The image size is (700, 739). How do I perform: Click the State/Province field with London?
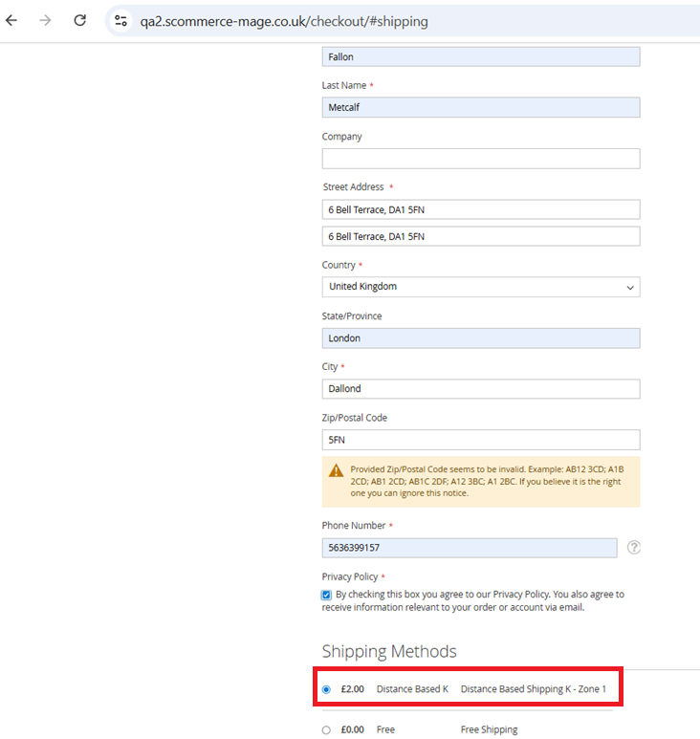coord(480,338)
